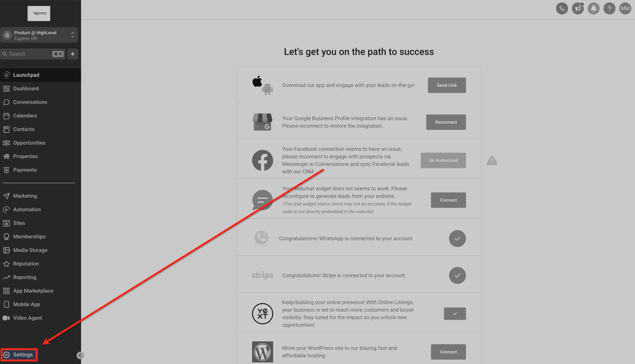Viewport: 635px width, 364px height.
Task: Focus the sidebar Search field
Action: pos(33,54)
